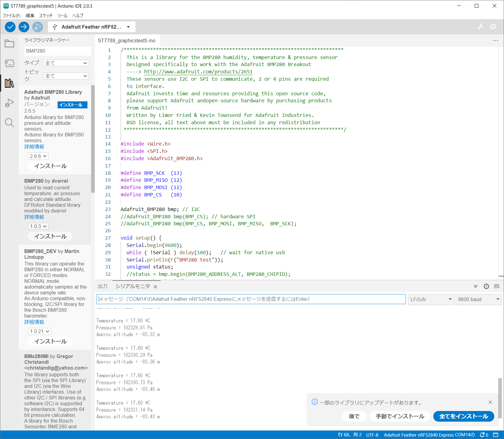Open the adafruit.com products link in code
Viewport: 504px width, 439px height.
point(198,72)
